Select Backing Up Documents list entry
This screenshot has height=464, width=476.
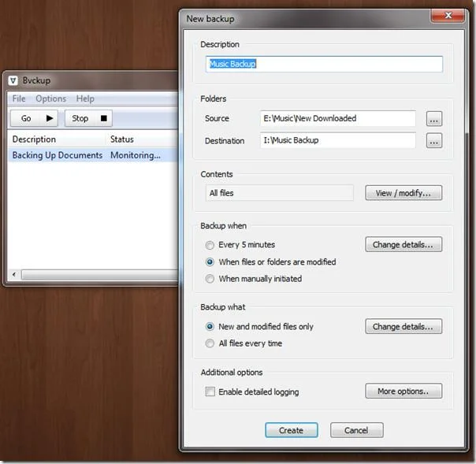click(92, 155)
